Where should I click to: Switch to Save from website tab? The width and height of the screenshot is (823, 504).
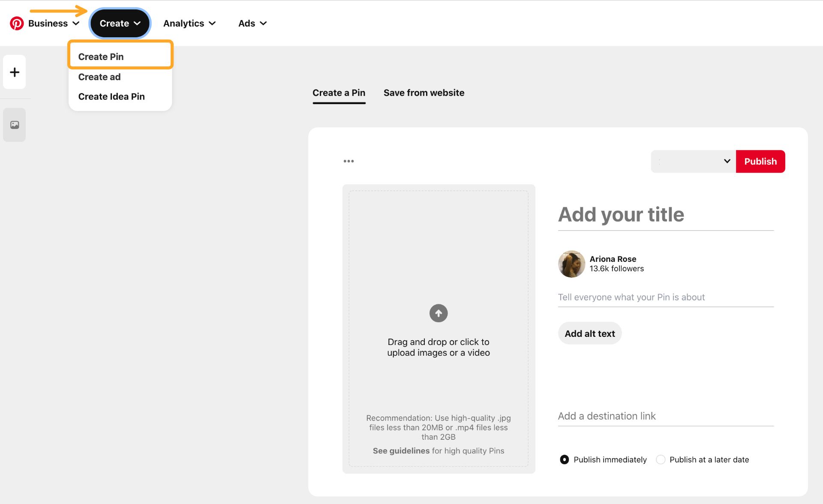(424, 93)
